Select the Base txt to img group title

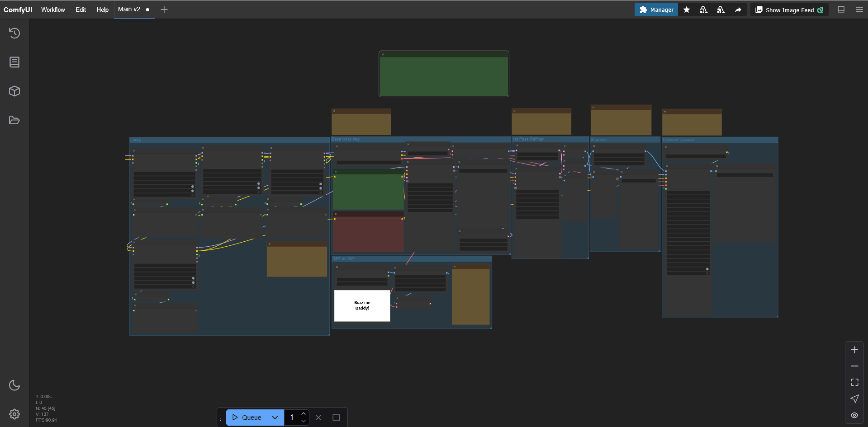[x=346, y=139]
